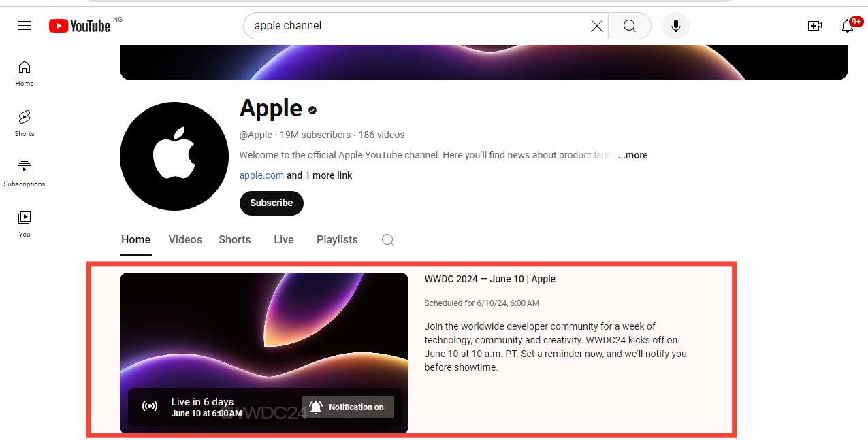Click the WWDC24 video description
The height and width of the screenshot is (440, 868).
pyautogui.click(x=556, y=347)
